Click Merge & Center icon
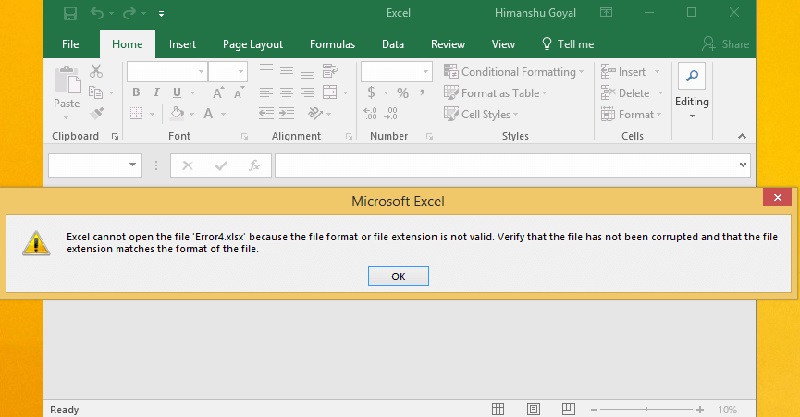Screen dimensions: 800x417 tap(330, 92)
